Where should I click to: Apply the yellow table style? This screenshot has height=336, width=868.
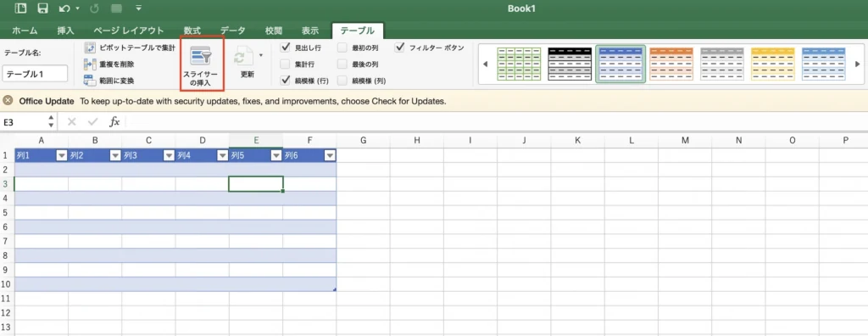tap(773, 64)
